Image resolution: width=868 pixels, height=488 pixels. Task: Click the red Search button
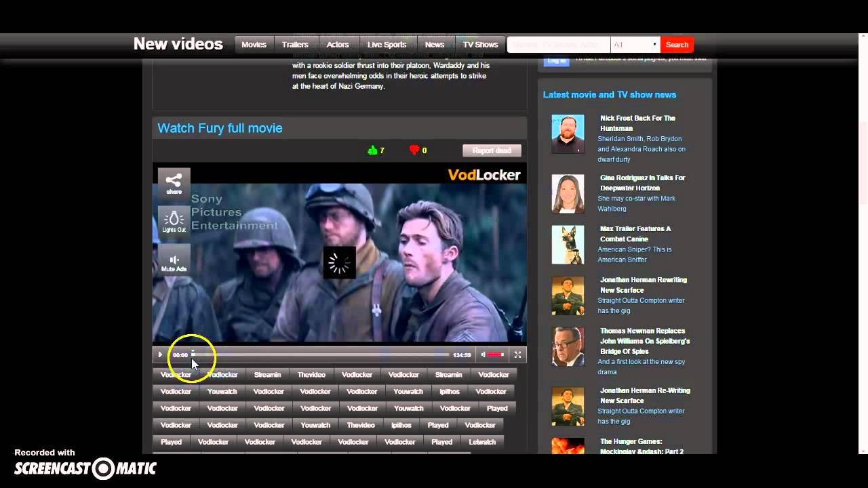point(677,45)
